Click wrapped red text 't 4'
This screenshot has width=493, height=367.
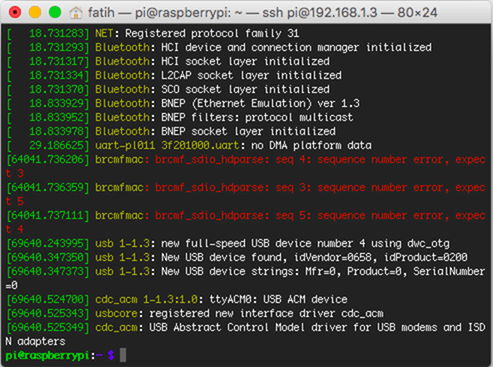[x=14, y=229]
